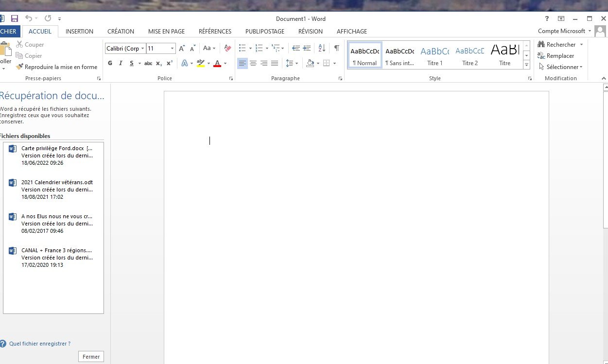
Task: Open the Police dialog launcher
Action: point(231,78)
